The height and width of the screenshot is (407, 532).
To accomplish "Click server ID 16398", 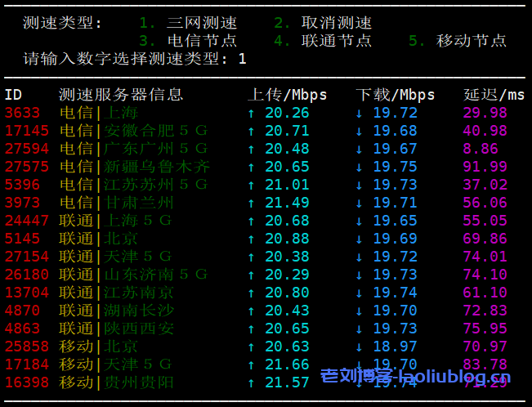I will point(27,382).
